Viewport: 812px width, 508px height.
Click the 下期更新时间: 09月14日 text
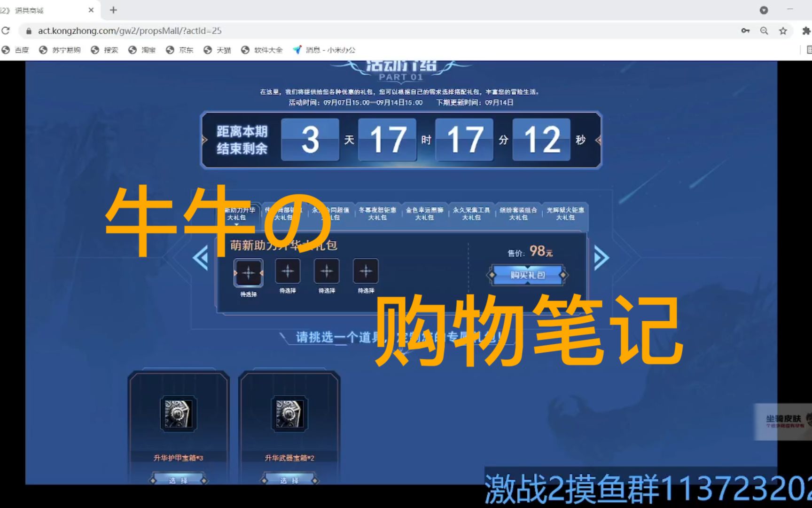coord(475,103)
